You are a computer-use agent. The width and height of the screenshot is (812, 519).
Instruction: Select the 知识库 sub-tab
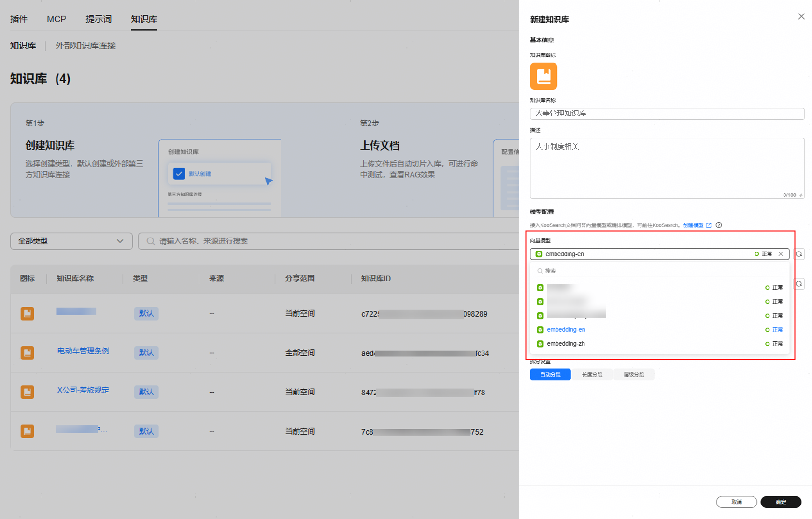point(23,45)
